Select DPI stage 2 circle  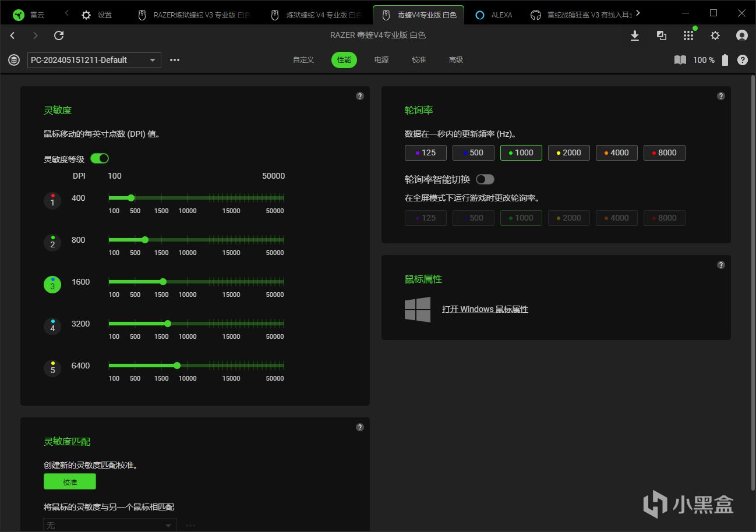click(x=52, y=242)
